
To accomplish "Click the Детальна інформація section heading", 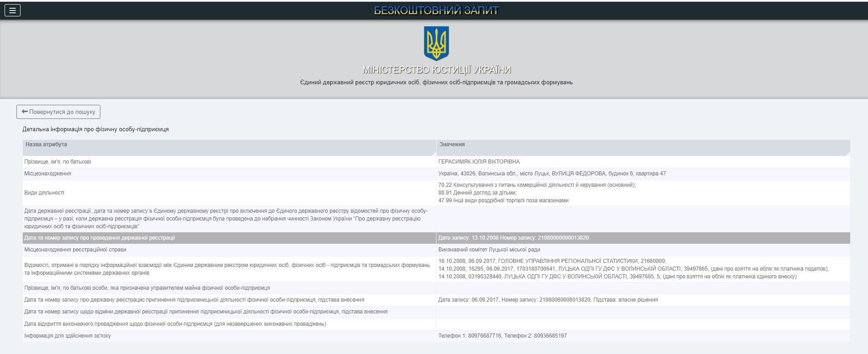I will click(x=95, y=129).
